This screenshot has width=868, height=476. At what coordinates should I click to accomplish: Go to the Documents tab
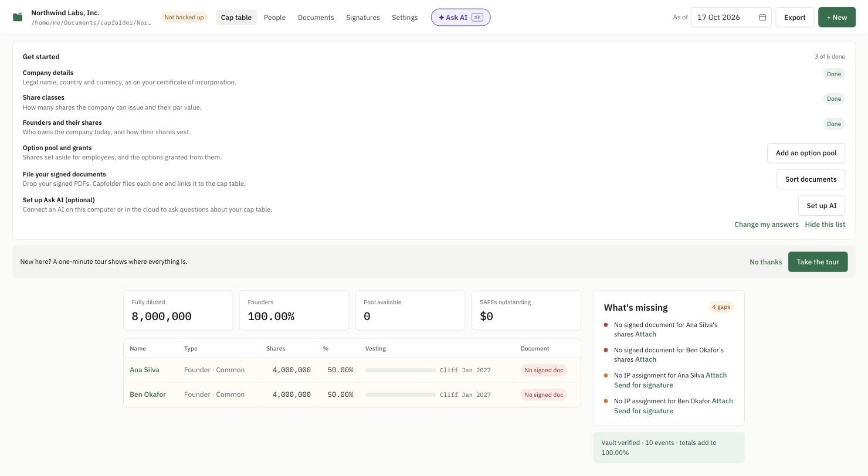(x=316, y=18)
